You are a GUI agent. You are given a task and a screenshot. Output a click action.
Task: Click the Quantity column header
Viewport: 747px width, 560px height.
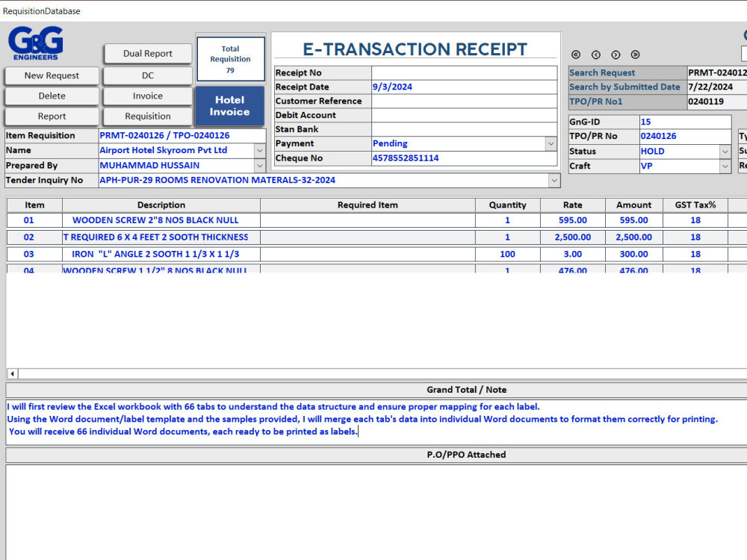tap(507, 205)
